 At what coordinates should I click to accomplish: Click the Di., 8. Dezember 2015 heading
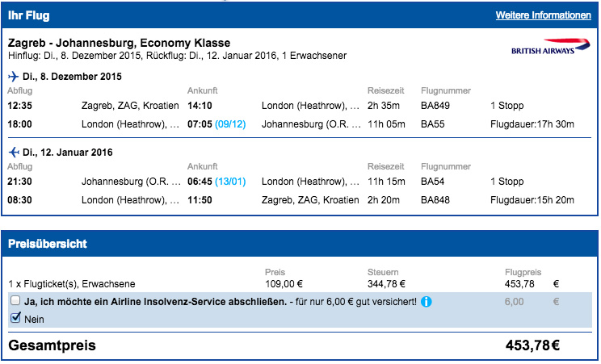[x=72, y=77]
